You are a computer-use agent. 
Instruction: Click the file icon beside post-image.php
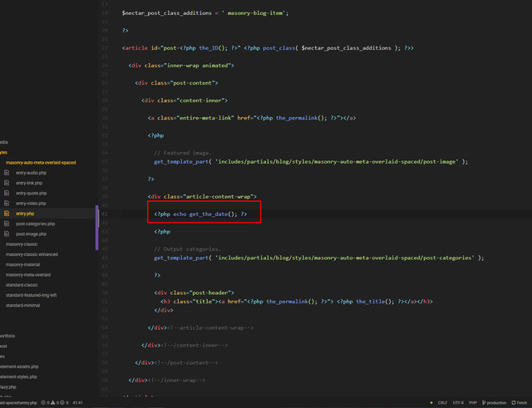pyautogui.click(x=7, y=233)
